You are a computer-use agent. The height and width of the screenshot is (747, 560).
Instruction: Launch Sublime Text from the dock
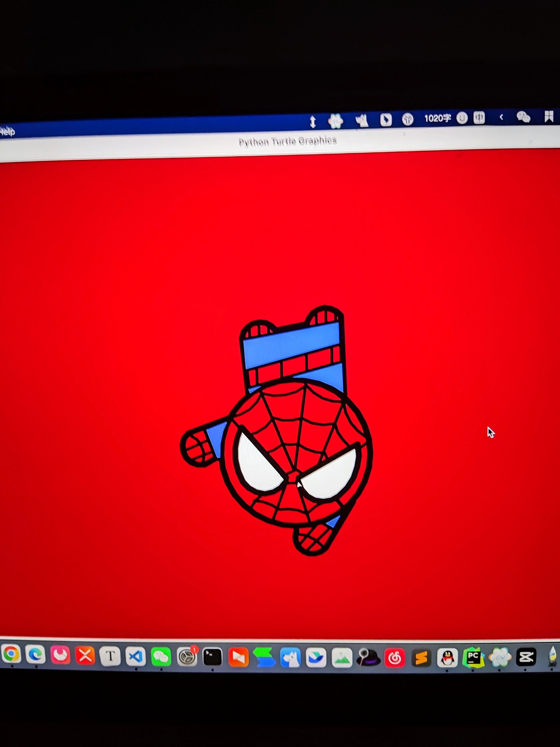[x=421, y=657]
